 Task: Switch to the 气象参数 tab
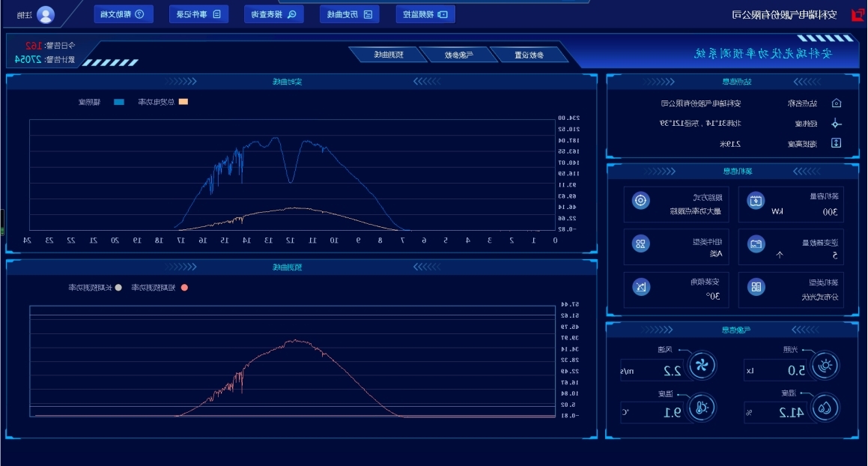[x=455, y=55]
